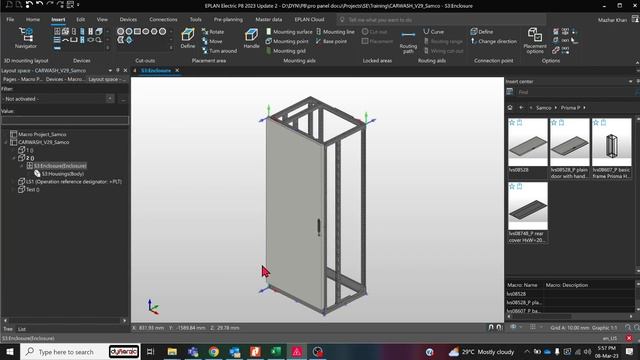This screenshot has height=360, width=640.
Task: Collapse the CARWASH_V29_Samco project node
Action: click(x=6, y=142)
